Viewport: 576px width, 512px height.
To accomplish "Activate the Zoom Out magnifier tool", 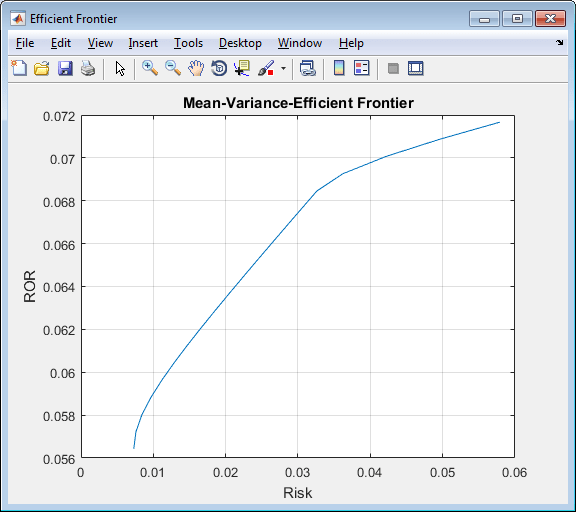I will [173, 68].
